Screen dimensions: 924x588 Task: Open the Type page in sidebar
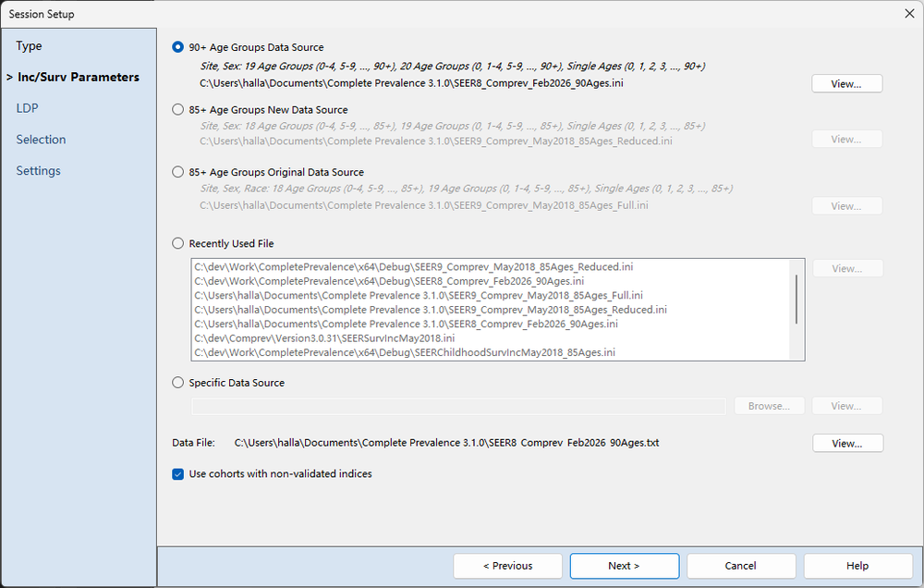[x=29, y=46]
